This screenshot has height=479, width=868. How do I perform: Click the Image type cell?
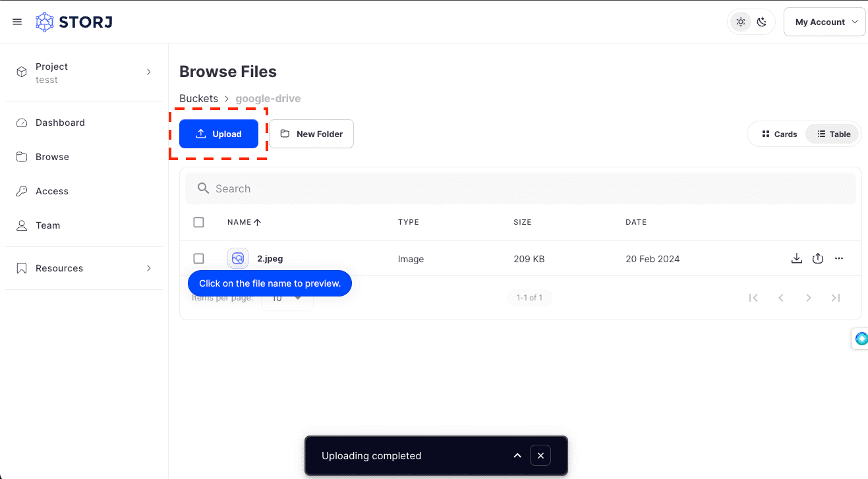411,259
